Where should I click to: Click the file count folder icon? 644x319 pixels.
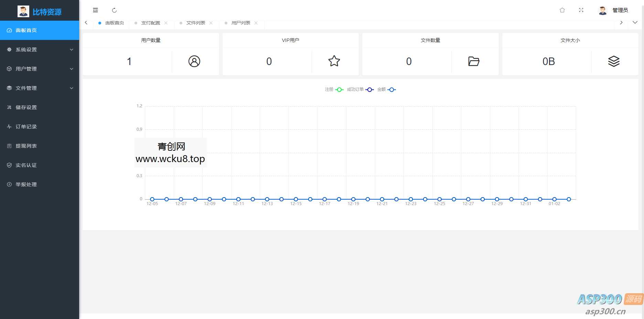click(x=474, y=61)
